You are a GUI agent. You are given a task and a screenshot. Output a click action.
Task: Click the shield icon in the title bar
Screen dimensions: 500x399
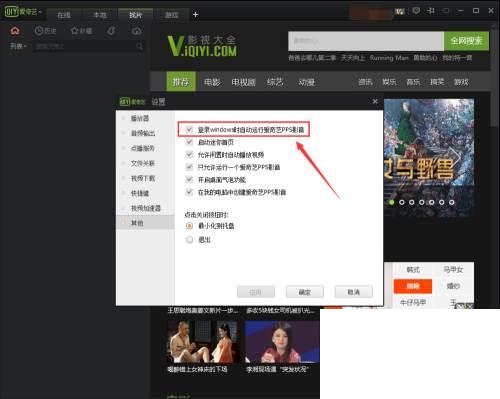(416, 11)
